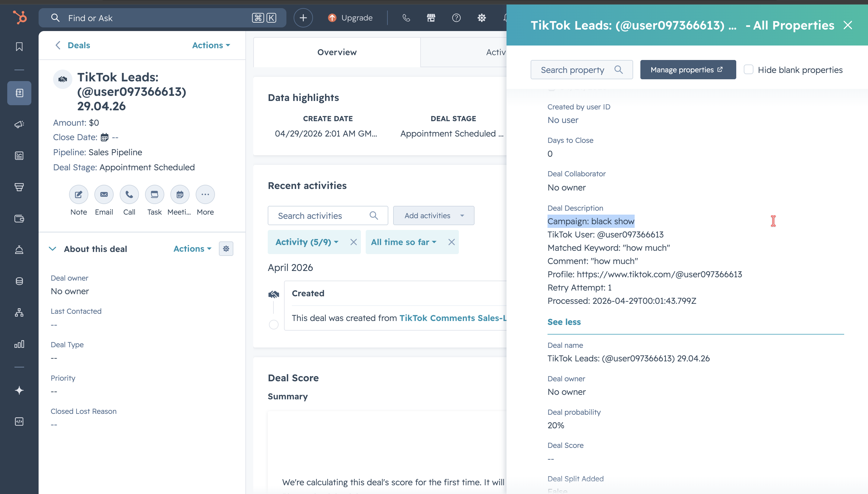Open the Reporting bar chart sidebar icon
Image resolution: width=868 pixels, height=494 pixels.
[x=19, y=344]
